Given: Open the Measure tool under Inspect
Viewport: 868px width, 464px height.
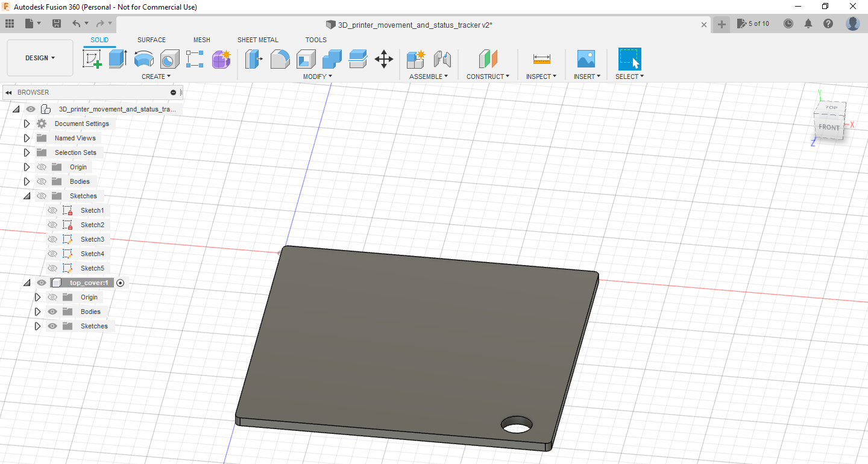Looking at the screenshot, I should pos(541,59).
